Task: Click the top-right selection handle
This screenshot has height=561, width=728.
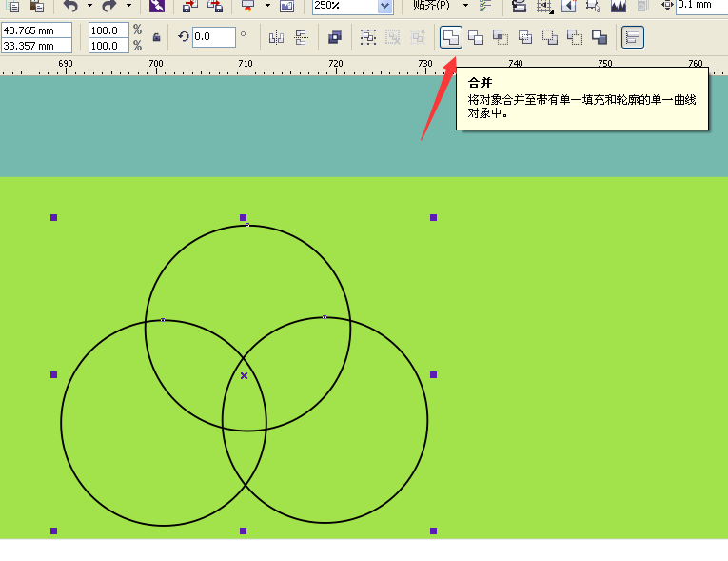Action: 434,217
